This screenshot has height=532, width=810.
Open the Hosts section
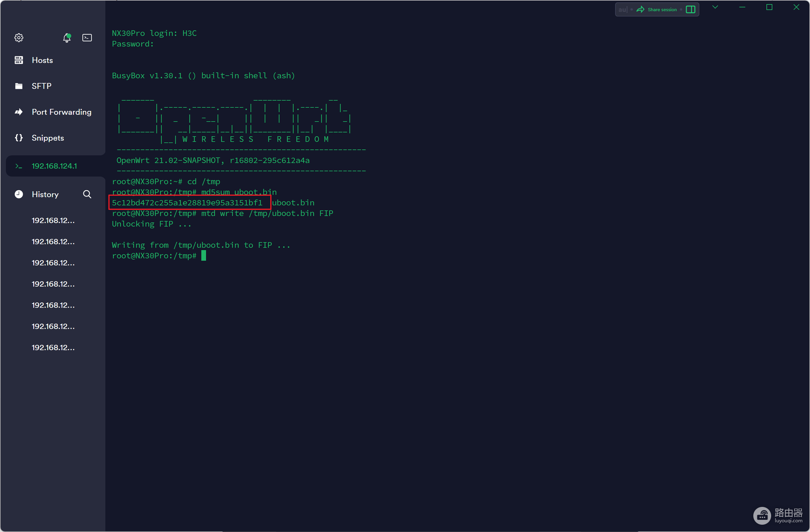tap(42, 60)
